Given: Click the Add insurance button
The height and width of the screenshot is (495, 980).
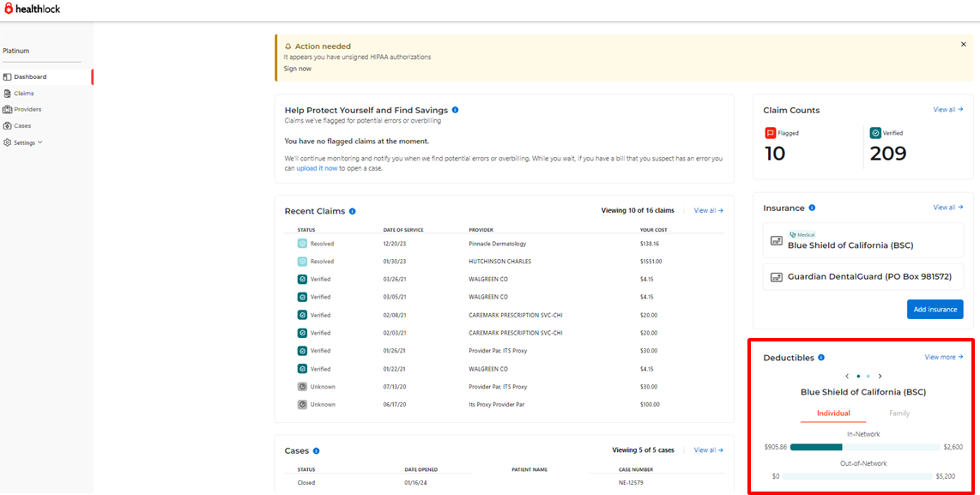Looking at the screenshot, I should [x=935, y=310].
